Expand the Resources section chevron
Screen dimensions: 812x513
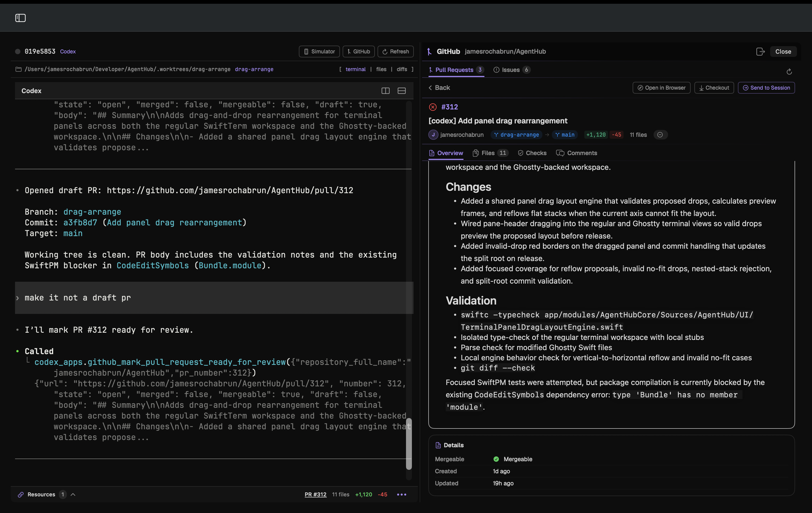(73, 494)
